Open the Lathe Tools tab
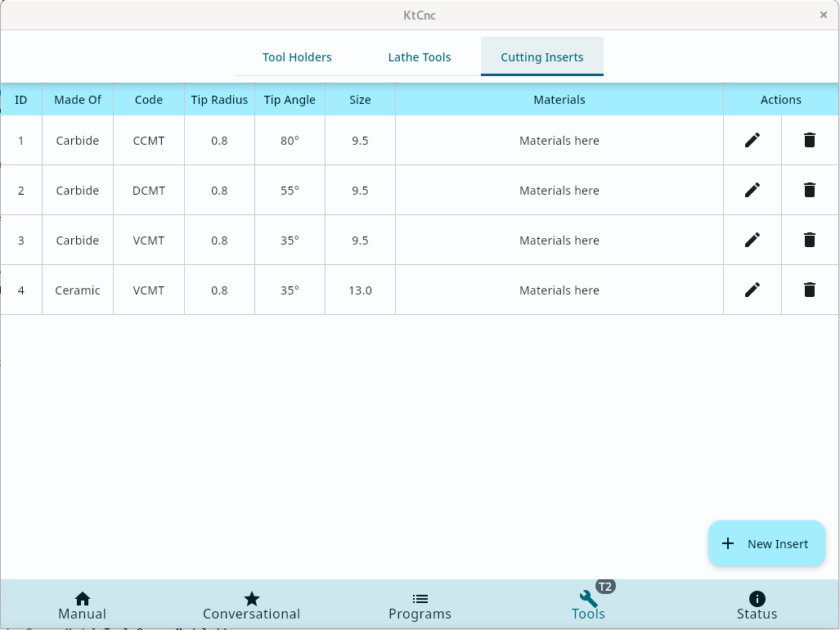 tap(420, 57)
